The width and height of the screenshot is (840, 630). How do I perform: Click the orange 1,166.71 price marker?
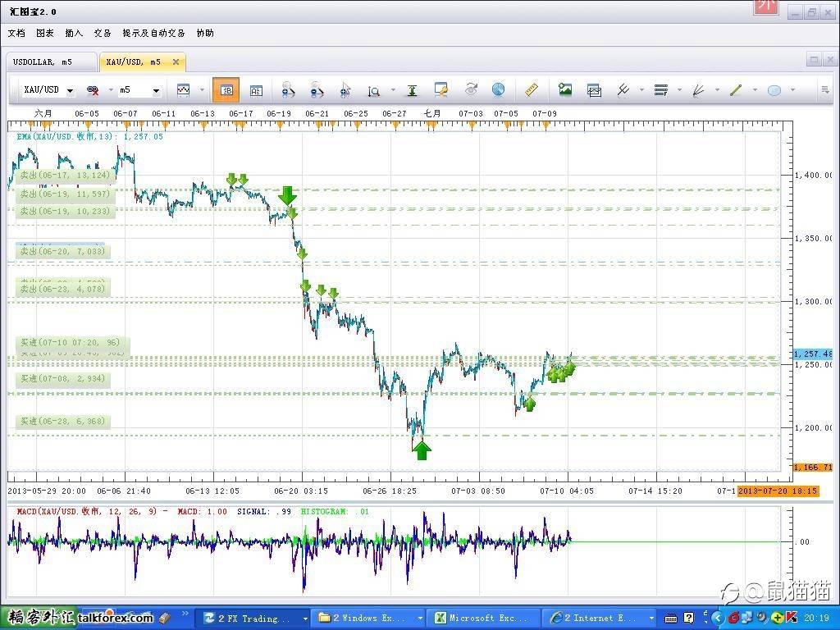coord(813,467)
